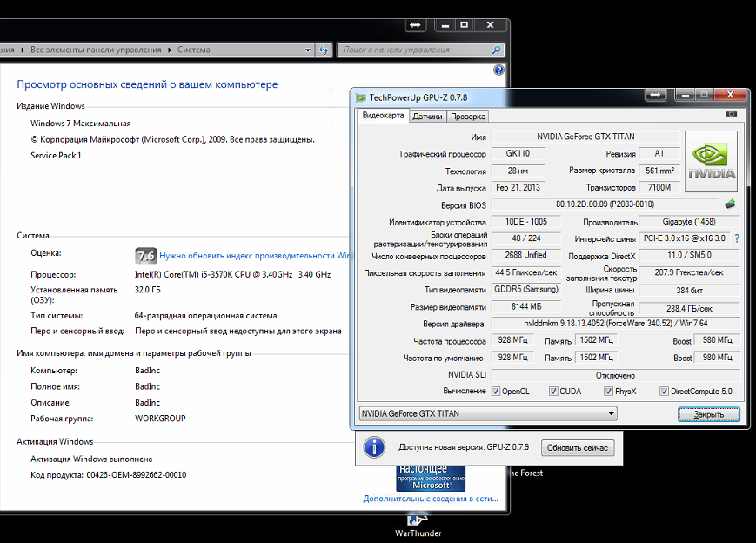The height and width of the screenshot is (543, 756).
Task: Select the WarThunder desktop shortcut
Action: [418, 526]
